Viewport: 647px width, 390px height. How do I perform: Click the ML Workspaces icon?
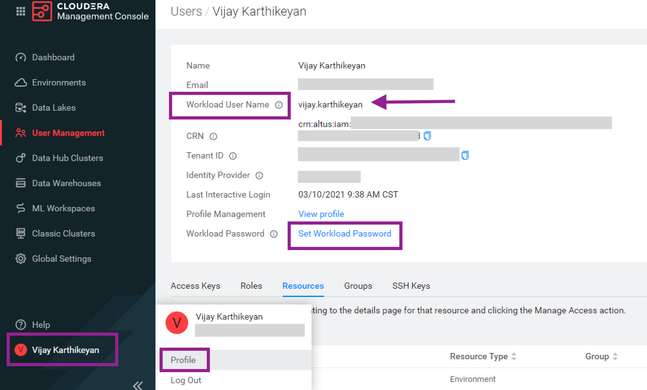click(x=21, y=208)
